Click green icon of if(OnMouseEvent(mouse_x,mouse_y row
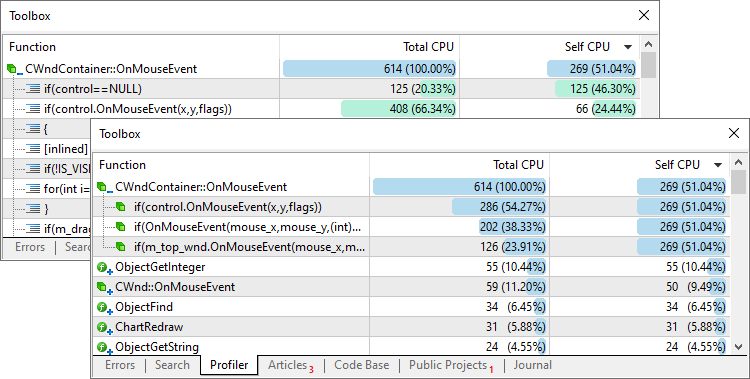 [x=121, y=227]
